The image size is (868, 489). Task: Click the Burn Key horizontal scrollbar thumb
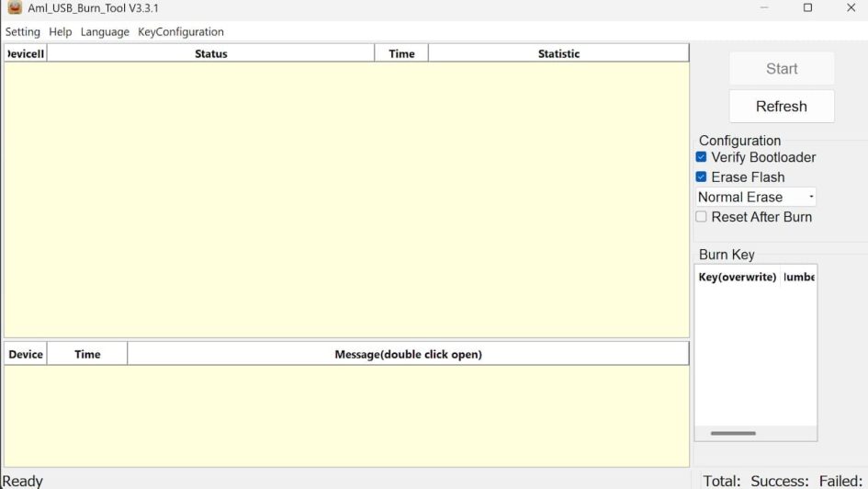(733, 433)
